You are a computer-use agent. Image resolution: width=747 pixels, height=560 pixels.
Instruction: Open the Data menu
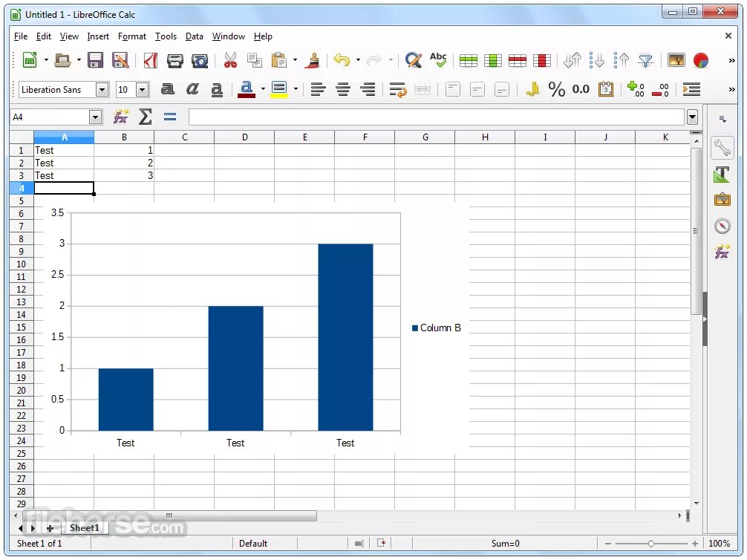[194, 36]
